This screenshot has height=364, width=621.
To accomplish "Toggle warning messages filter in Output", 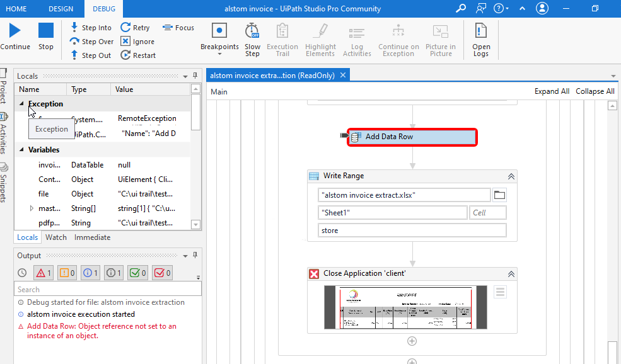I will point(67,273).
